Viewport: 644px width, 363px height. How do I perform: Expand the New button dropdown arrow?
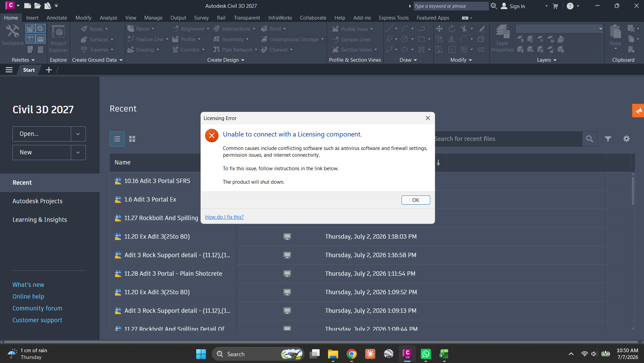coord(78,152)
